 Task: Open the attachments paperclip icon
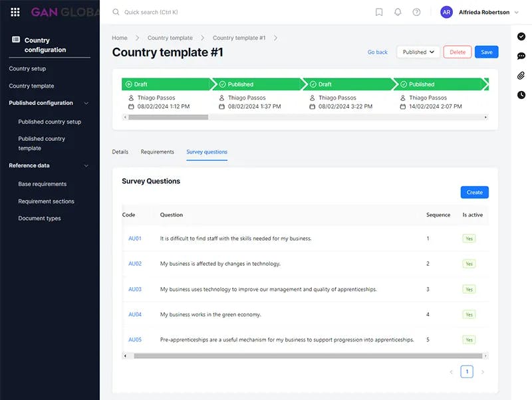(521, 75)
